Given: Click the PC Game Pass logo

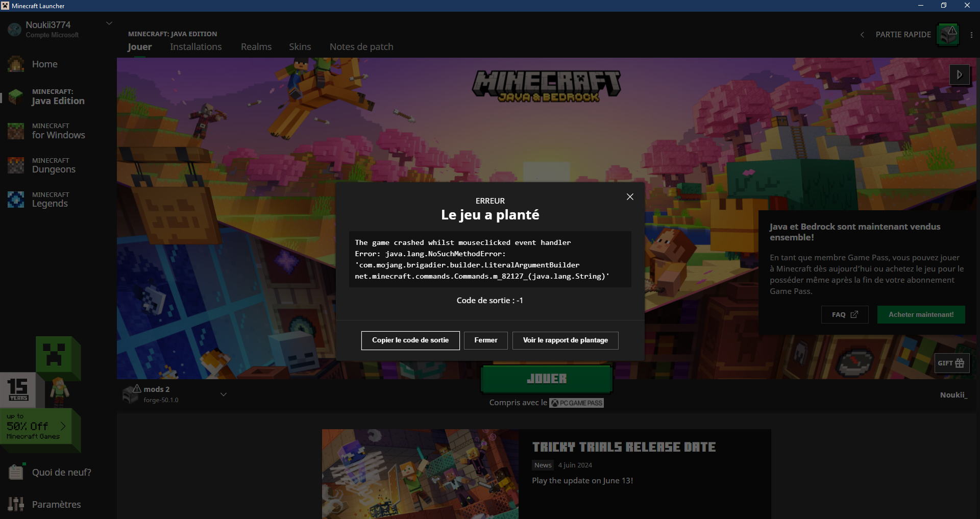Looking at the screenshot, I should click(577, 403).
